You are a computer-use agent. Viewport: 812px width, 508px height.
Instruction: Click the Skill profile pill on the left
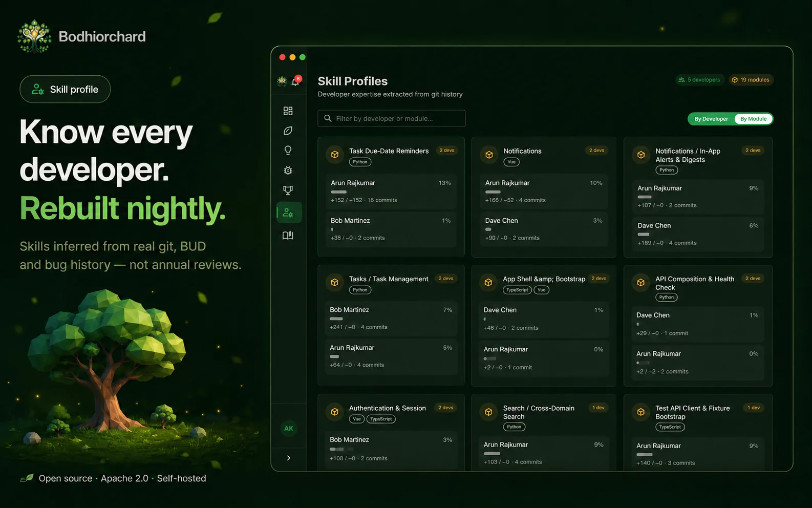tap(65, 89)
